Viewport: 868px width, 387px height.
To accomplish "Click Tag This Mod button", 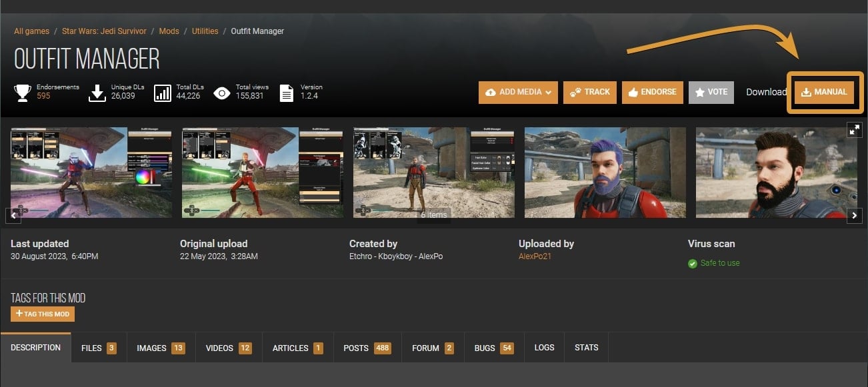I will point(43,314).
